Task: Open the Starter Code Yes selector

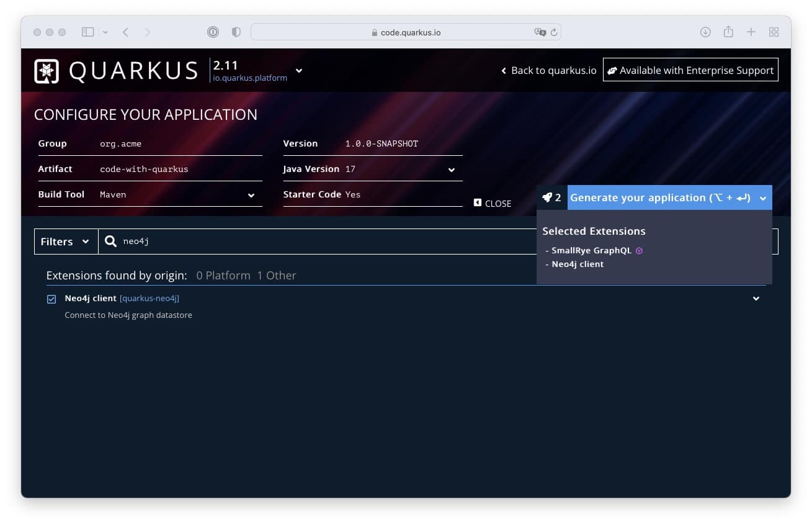Action: 372,194
